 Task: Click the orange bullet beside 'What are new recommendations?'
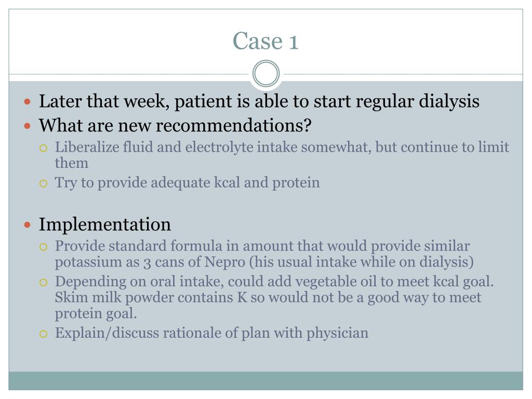click(x=28, y=126)
